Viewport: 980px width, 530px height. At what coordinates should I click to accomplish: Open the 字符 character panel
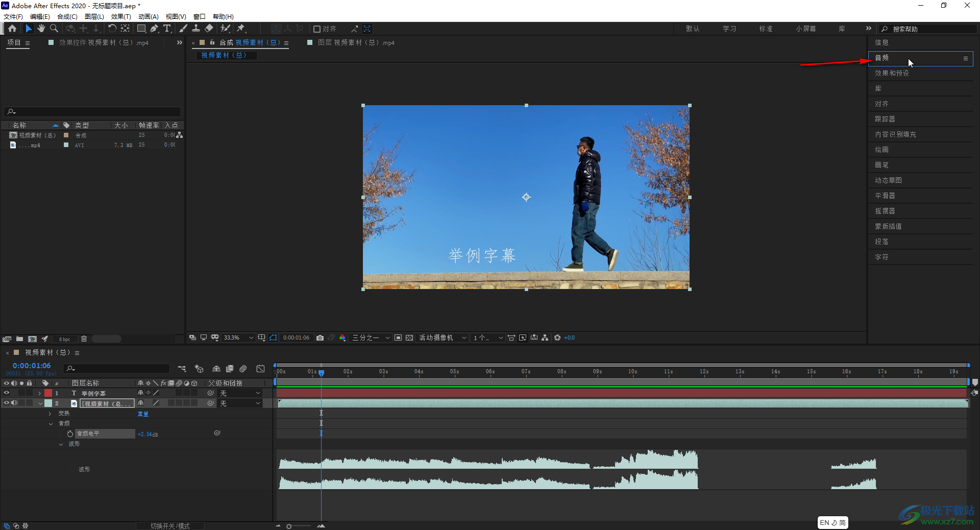881,257
